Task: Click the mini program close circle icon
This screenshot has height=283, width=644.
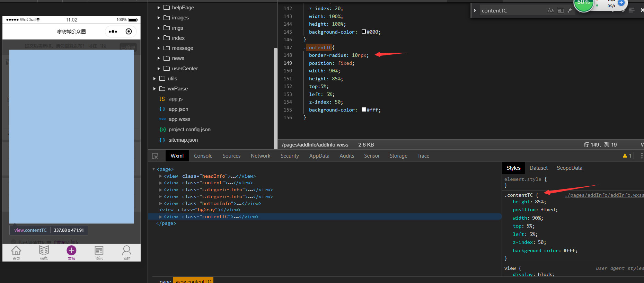Action: (129, 32)
